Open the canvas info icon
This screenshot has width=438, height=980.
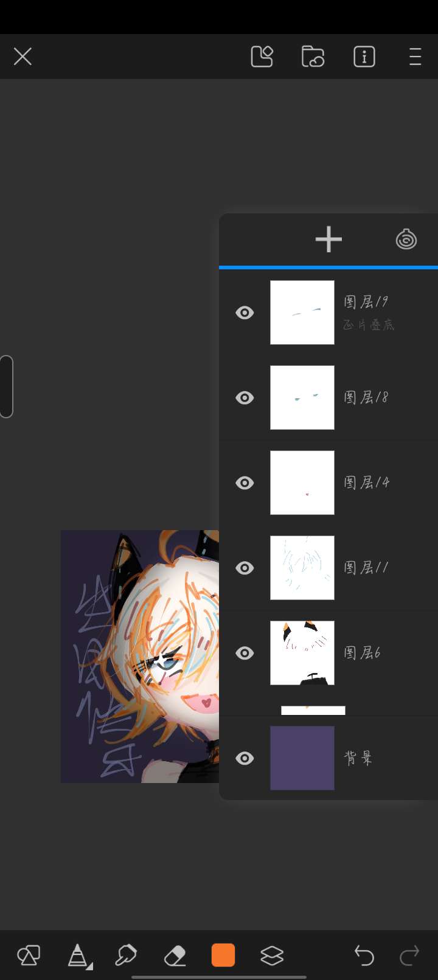coord(364,57)
